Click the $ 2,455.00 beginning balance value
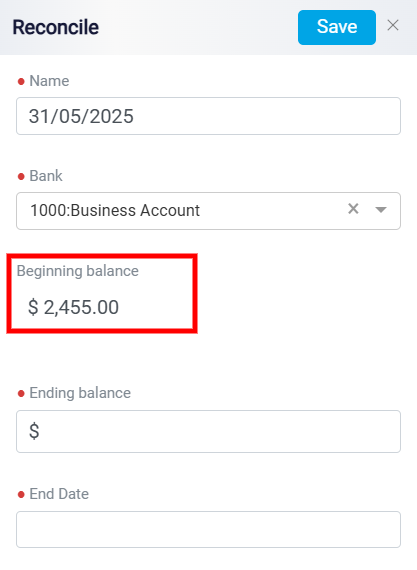Screen dimensions: 417x570 [73, 307]
